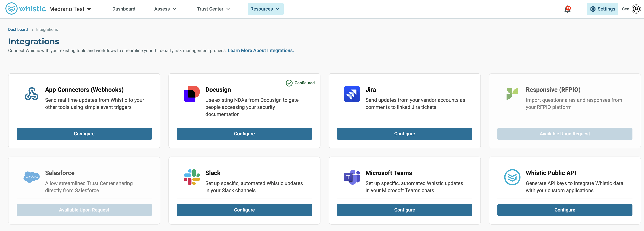644x231 pixels.
Task: Expand the Medrano Test account switcher
Action: pos(70,9)
